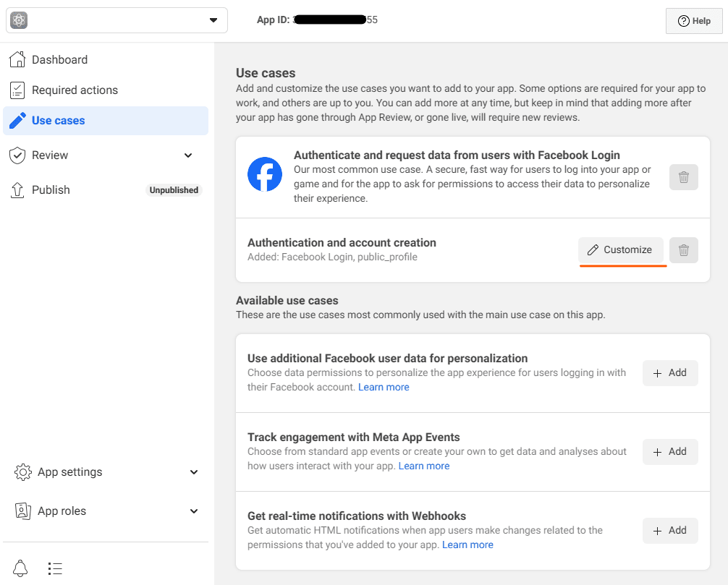Delete the Facebook Login use case
The height and width of the screenshot is (585, 728).
[683, 177]
